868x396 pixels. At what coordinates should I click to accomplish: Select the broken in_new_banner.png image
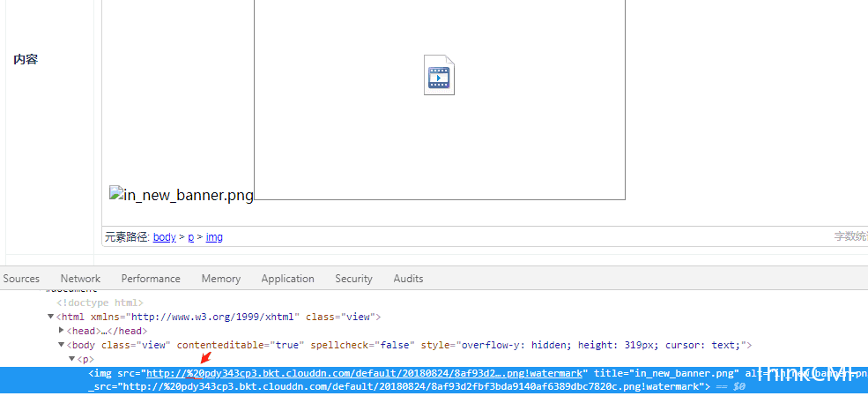pos(182,195)
